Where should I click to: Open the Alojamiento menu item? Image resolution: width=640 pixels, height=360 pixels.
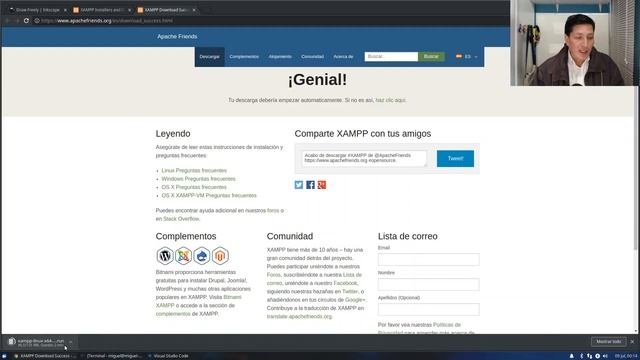[280, 57]
